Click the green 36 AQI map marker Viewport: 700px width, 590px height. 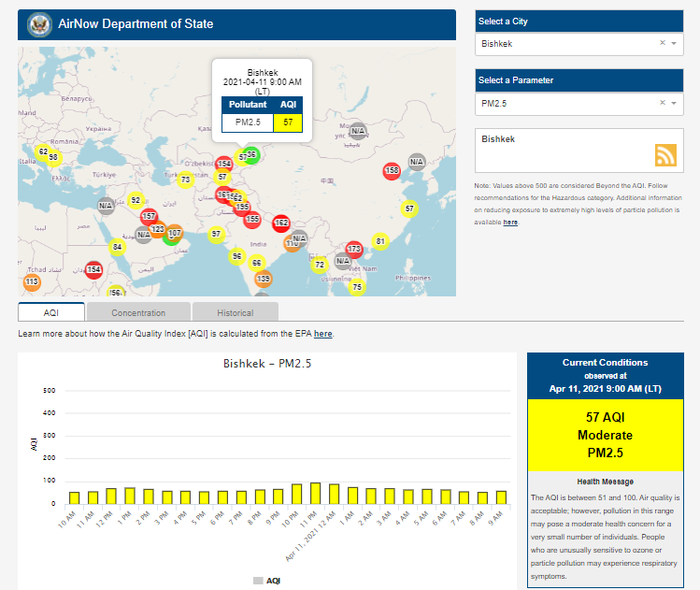pyautogui.click(x=251, y=154)
